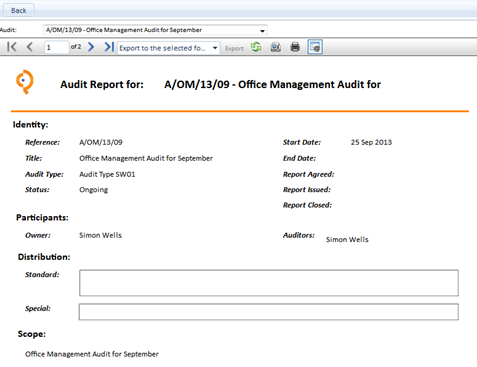Click the Back button
Screen dimensions: 477x367
click(18, 10)
